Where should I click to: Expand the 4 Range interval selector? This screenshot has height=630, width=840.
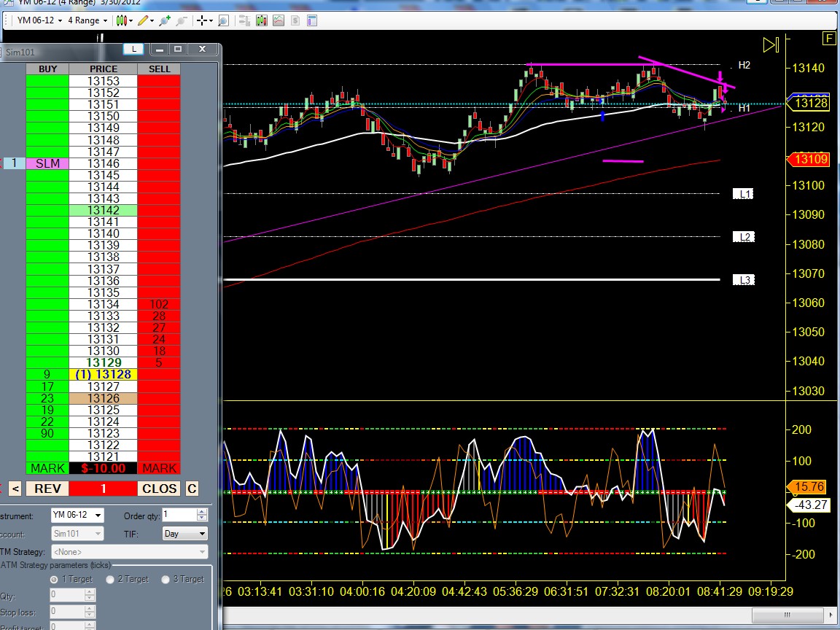tap(87, 20)
